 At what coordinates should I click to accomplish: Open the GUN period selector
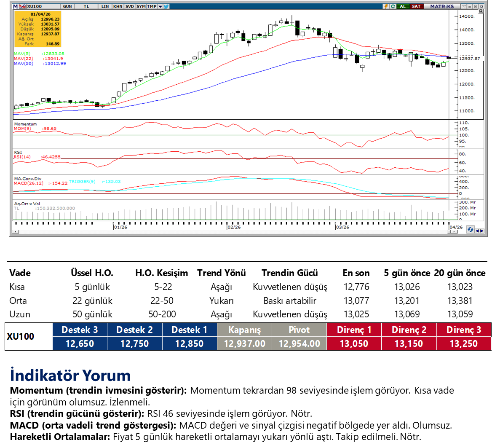pyautogui.click(x=67, y=6)
